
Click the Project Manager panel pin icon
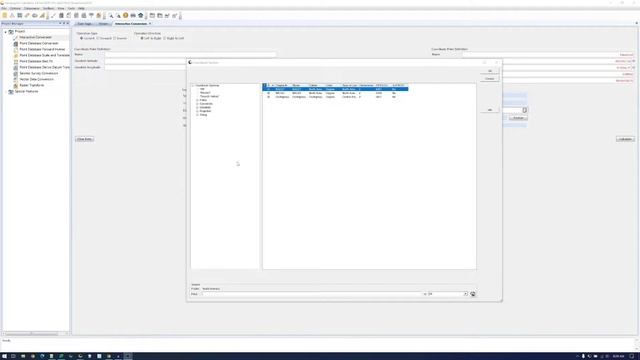point(64,24)
